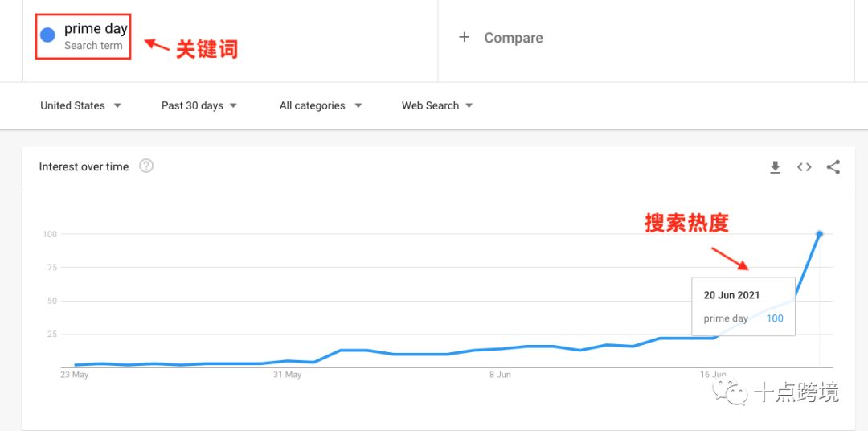The height and width of the screenshot is (431, 868).
Task: Change the Web Search type dropdown
Action: (437, 105)
